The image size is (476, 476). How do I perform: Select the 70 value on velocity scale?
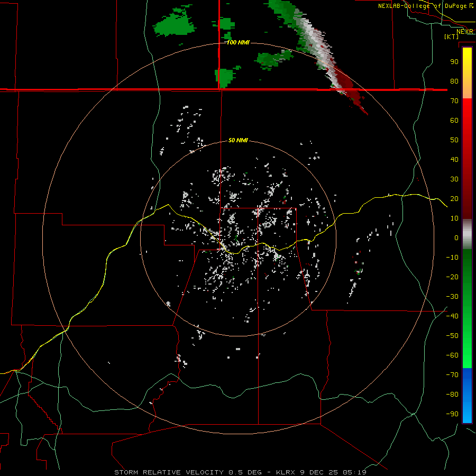point(454,101)
